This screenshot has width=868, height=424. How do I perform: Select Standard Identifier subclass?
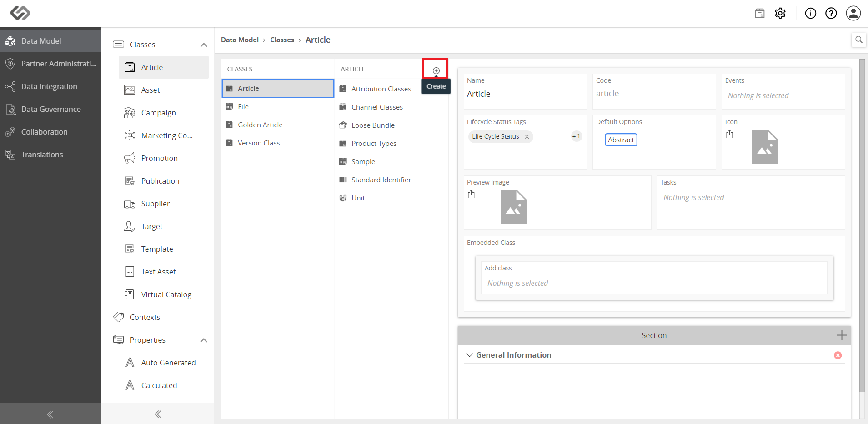click(x=391, y=180)
